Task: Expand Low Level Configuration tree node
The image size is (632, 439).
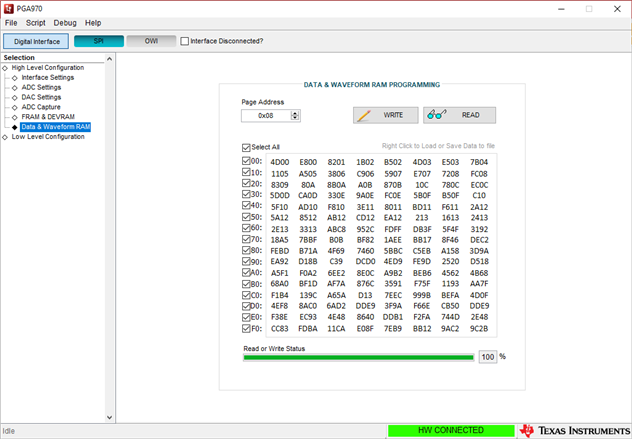Action: point(5,137)
